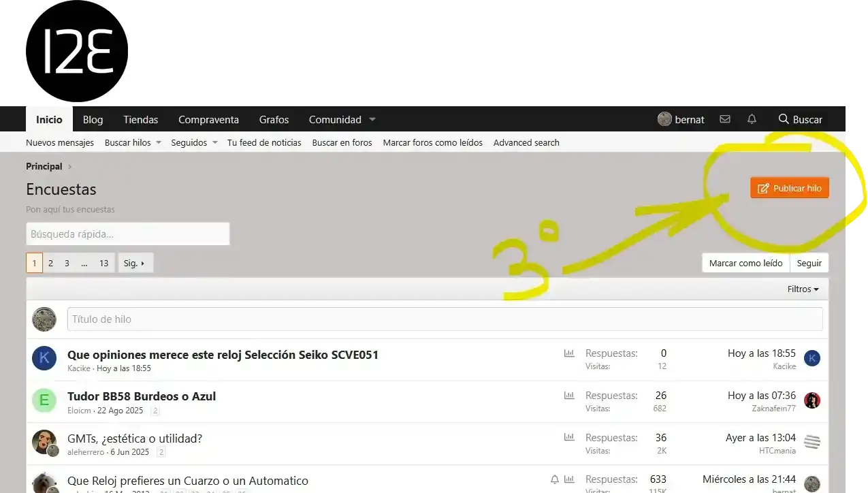
Task: Expand the Buscar hilos dropdown
Action: point(159,142)
